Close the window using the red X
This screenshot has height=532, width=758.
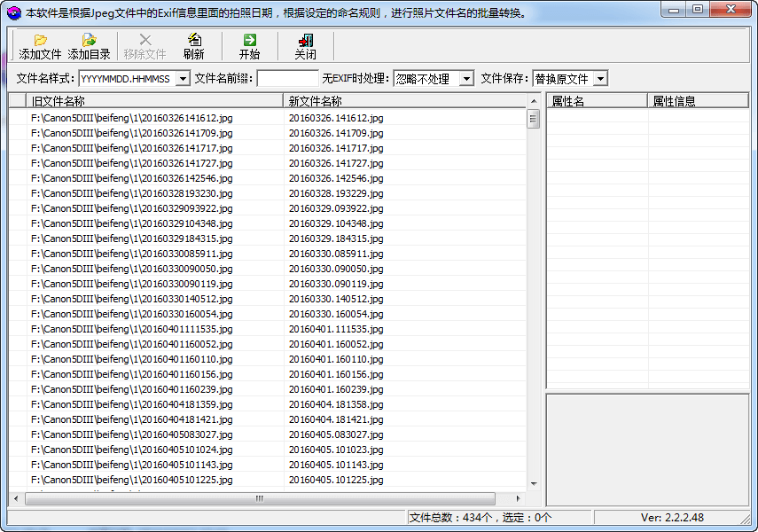[731, 10]
